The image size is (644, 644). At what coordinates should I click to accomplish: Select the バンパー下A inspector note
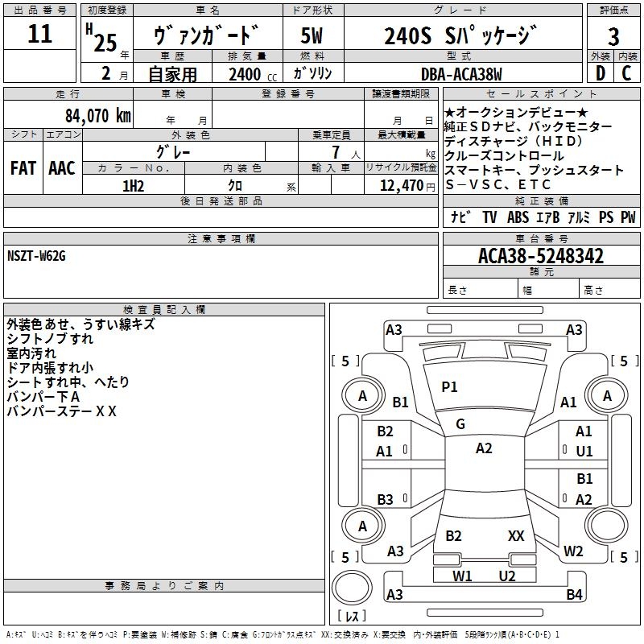[x=43, y=396]
